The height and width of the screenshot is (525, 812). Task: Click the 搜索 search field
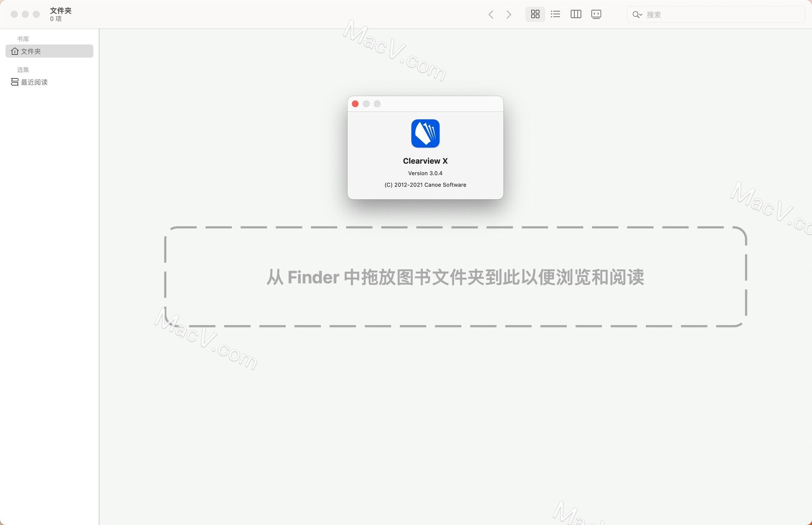[716, 14]
